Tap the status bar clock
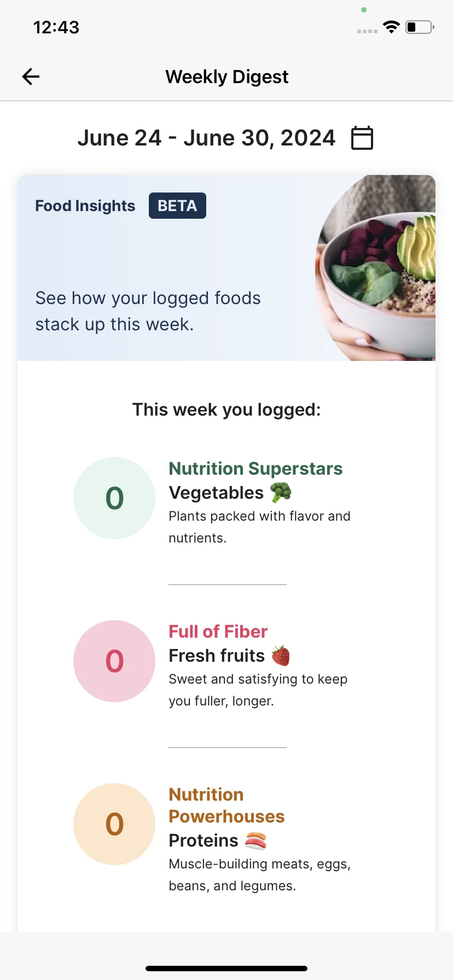This screenshot has width=453, height=980. coord(56,27)
